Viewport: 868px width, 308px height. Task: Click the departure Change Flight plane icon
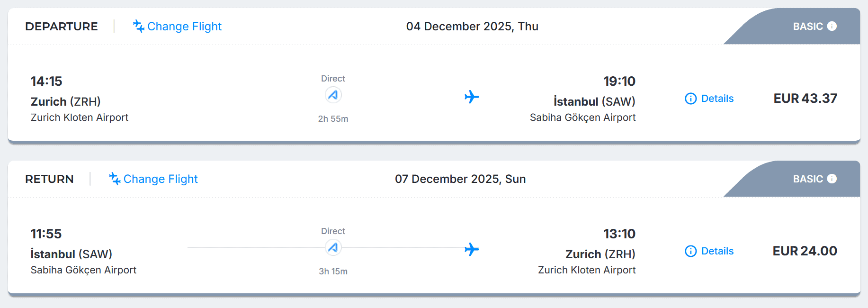pos(138,26)
